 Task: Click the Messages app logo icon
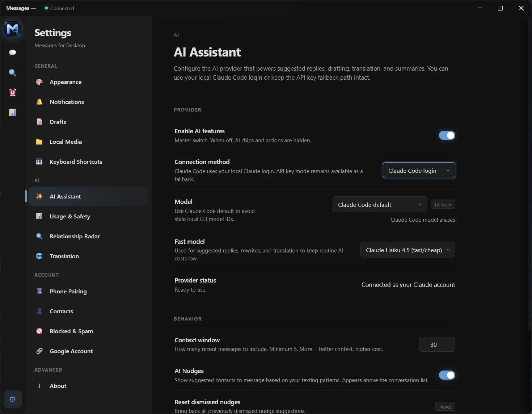[x=13, y=29]
